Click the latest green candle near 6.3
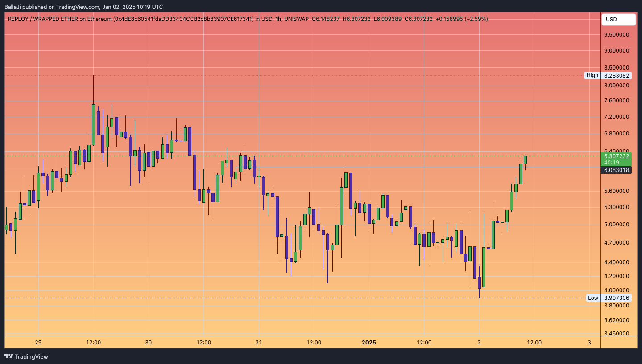 (526, 160)
